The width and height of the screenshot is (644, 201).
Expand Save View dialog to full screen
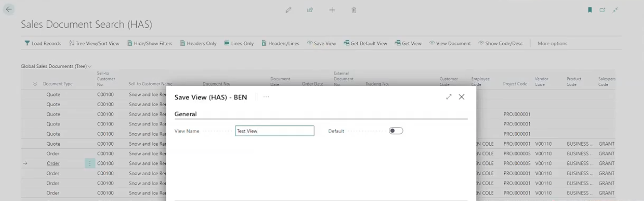pos(449,97)
